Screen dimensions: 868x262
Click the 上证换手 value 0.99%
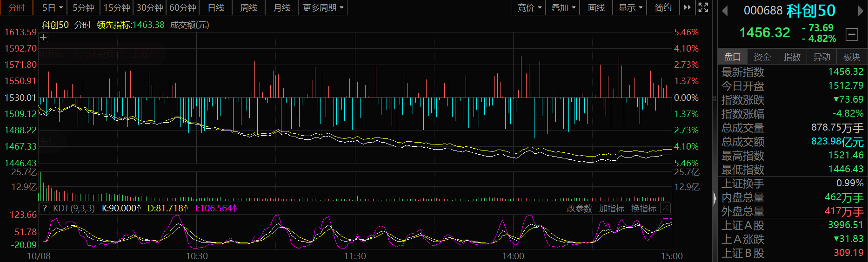pos(850,183)
